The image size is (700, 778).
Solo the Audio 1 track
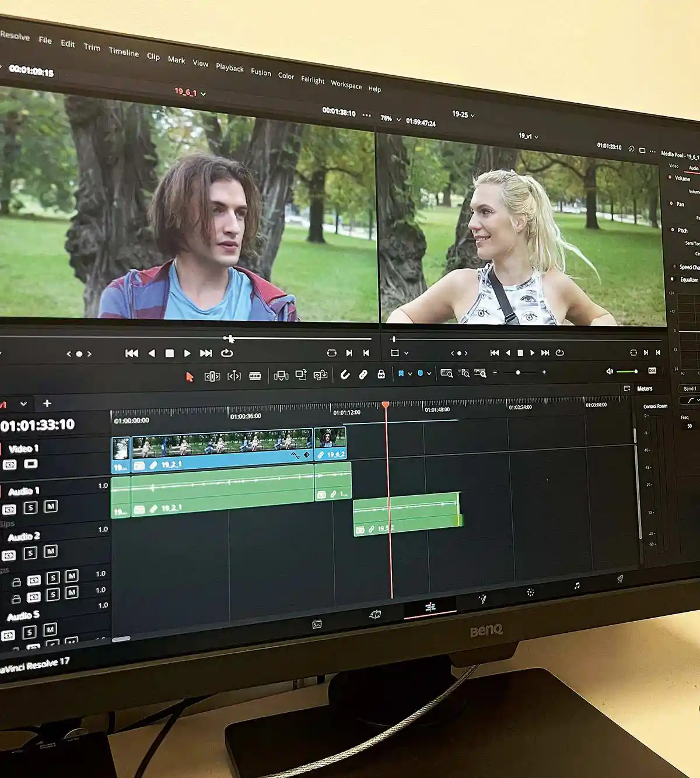click(x=30, y=507)
